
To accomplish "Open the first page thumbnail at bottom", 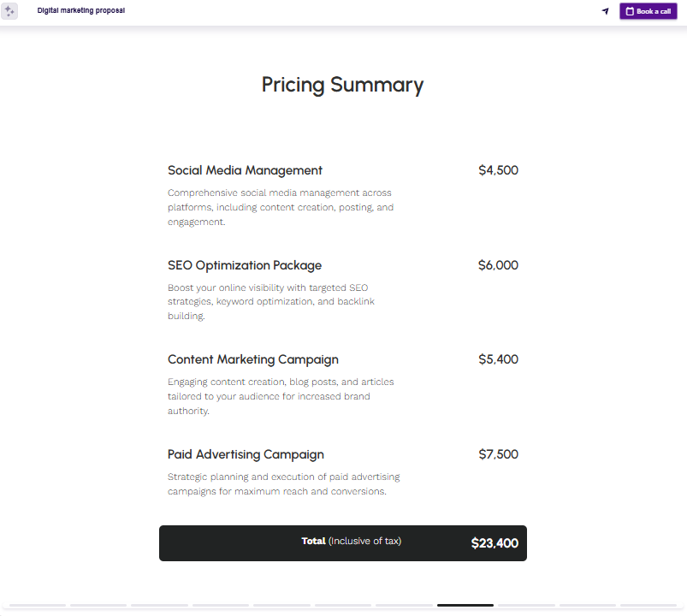I will tap(38, 605).
